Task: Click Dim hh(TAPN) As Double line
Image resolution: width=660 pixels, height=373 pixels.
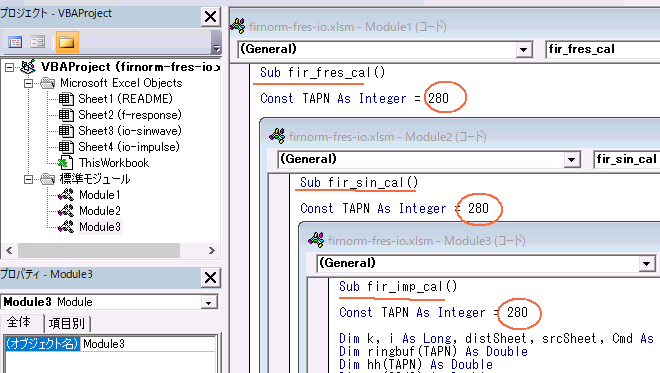Action: point(416,365)
